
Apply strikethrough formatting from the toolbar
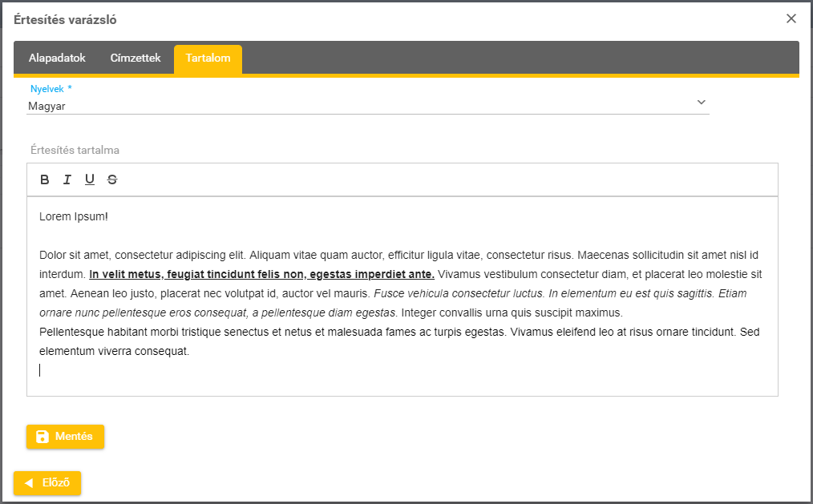pos(112,179)
